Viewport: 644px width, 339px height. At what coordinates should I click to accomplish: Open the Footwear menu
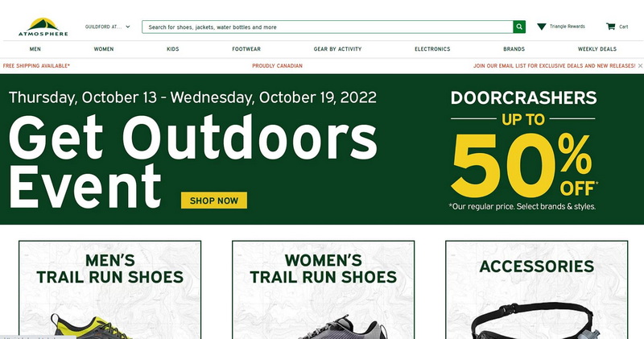pos(246,49)
